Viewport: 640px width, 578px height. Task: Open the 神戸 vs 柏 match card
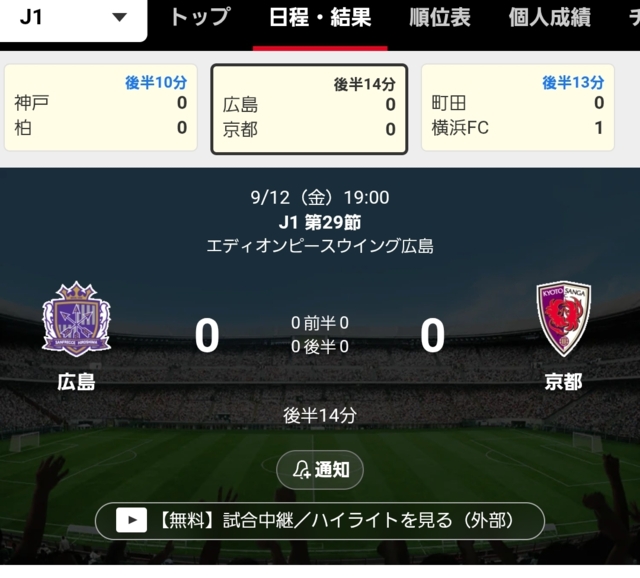(101, 108)
